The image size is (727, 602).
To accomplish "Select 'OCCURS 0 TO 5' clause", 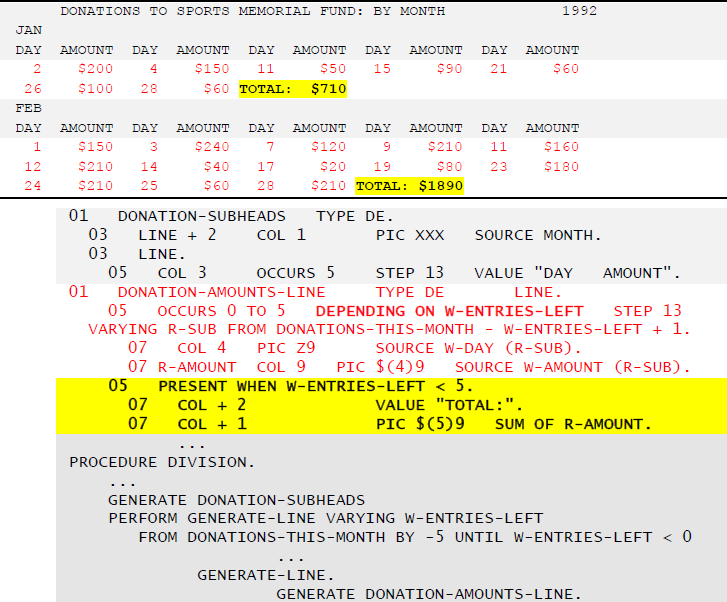I will coord(221,311).
